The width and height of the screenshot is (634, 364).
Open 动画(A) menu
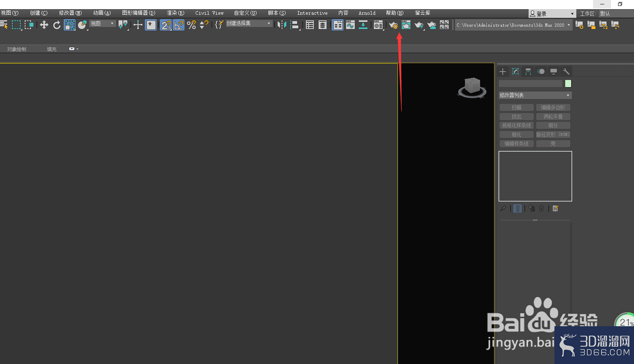(102, 13)
